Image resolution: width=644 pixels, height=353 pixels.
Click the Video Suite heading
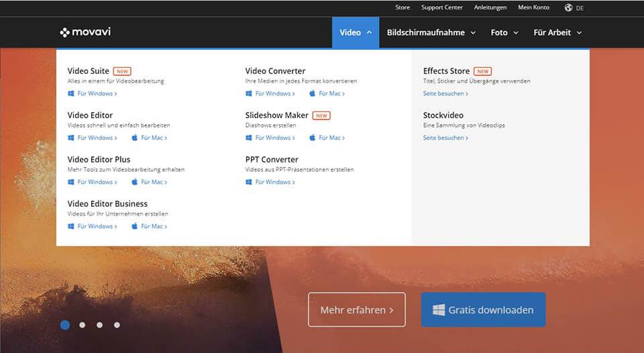click(89, 70)
